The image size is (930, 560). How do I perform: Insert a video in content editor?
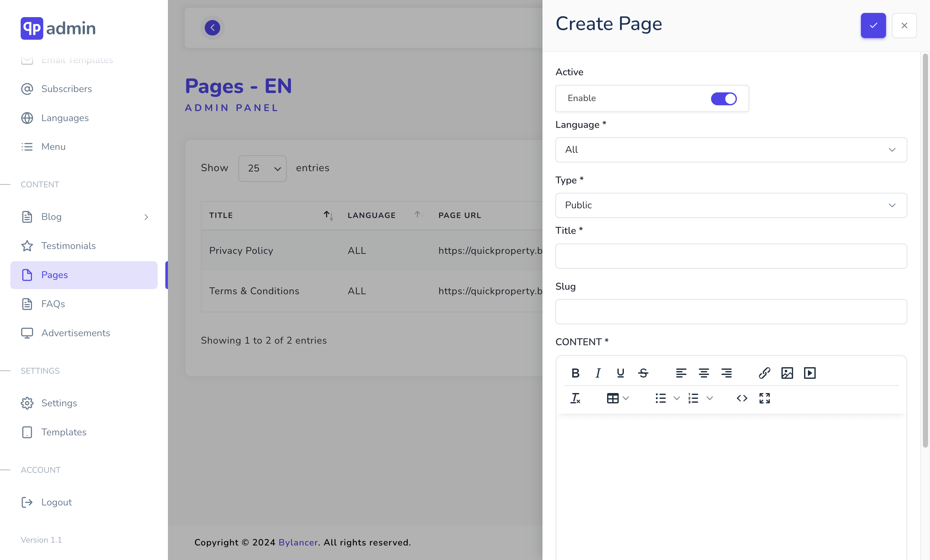click(810, 373)
